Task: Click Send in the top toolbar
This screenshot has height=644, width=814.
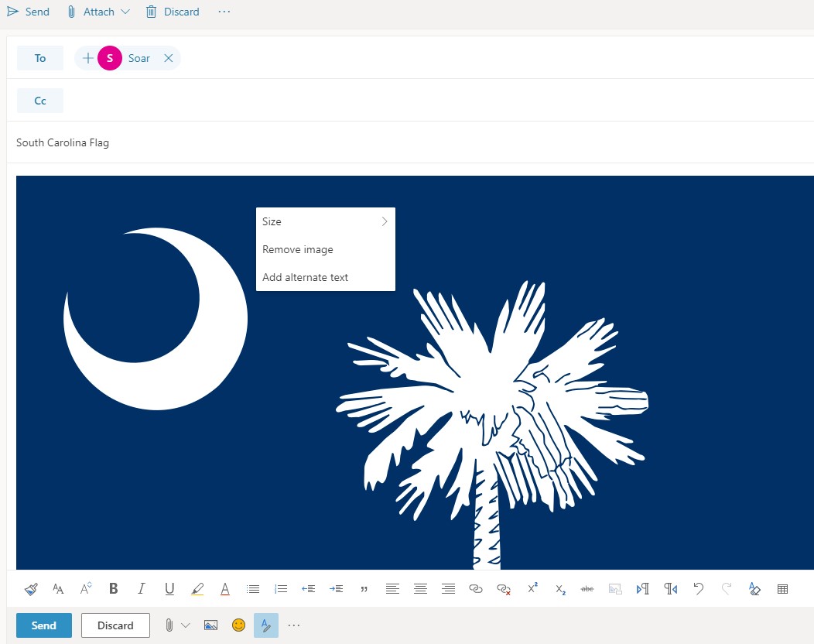Action: coord(28,12)
